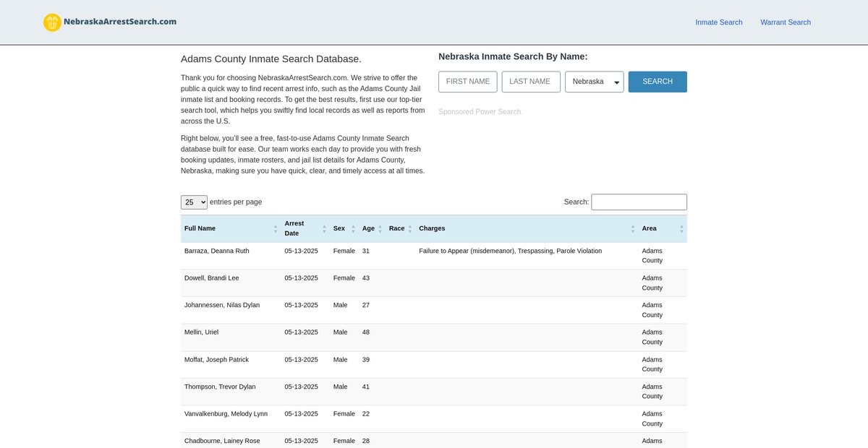
Task: Sort table by Race column arrows
Action: tap(410, 228)
